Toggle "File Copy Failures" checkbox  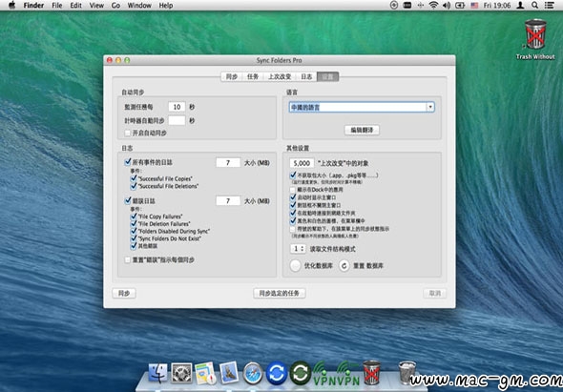tap(134, 217)
